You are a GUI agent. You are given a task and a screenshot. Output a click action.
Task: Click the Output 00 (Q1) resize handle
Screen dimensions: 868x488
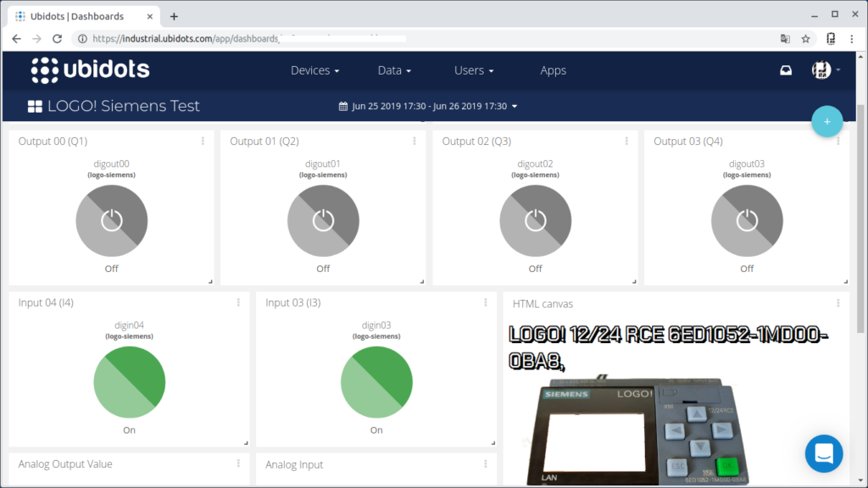click(x=210, y=281)
